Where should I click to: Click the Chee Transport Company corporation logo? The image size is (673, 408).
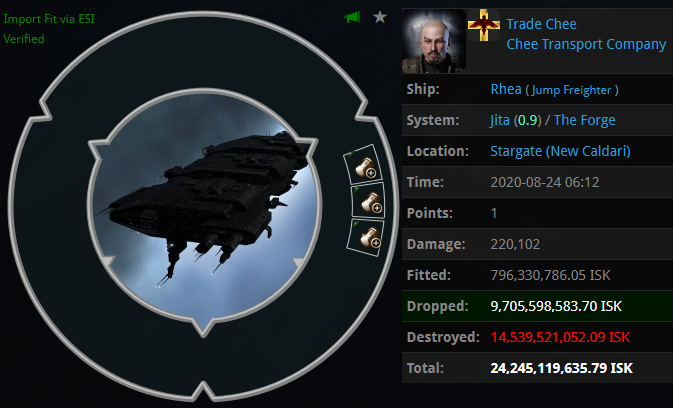[x=484, y=25]
